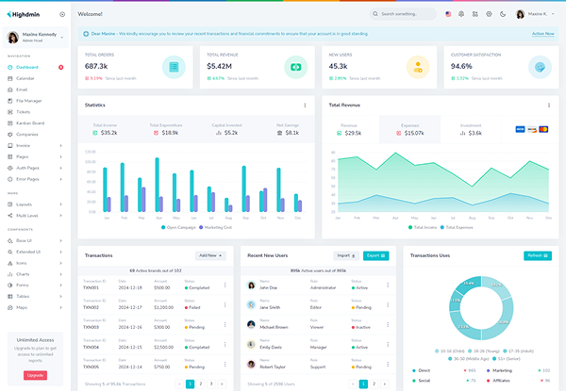Open the Total Revenue card three-dot menu
This screenshot has height=392, width=566.
point(549,106)
